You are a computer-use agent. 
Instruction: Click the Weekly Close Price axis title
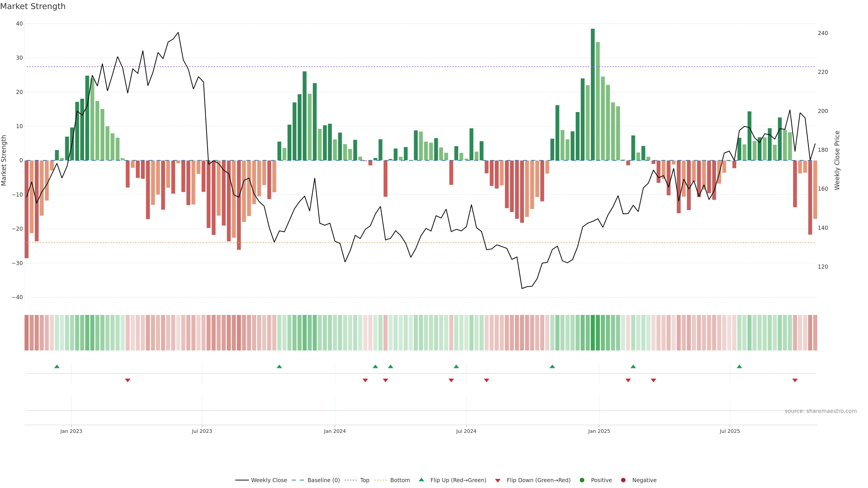click(837, 160)
